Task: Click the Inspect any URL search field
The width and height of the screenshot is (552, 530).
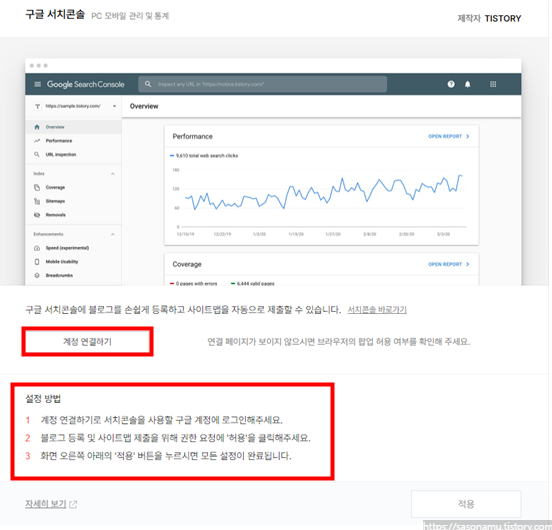Action: click(x=263, y=84)
